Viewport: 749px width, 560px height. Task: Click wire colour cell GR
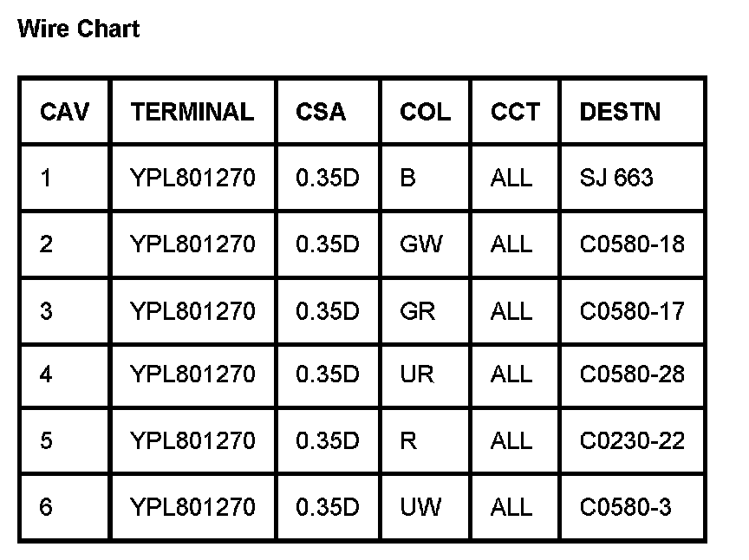click(418, 309)
